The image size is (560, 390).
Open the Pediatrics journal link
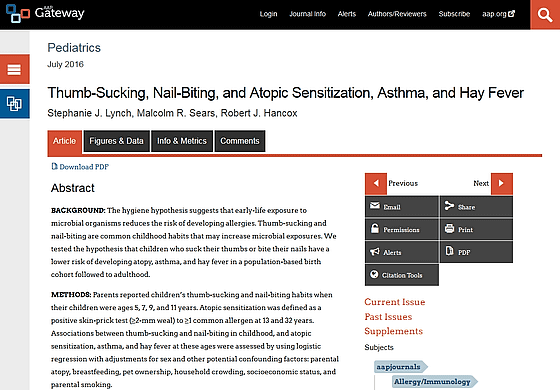click(x=74, y=48)
